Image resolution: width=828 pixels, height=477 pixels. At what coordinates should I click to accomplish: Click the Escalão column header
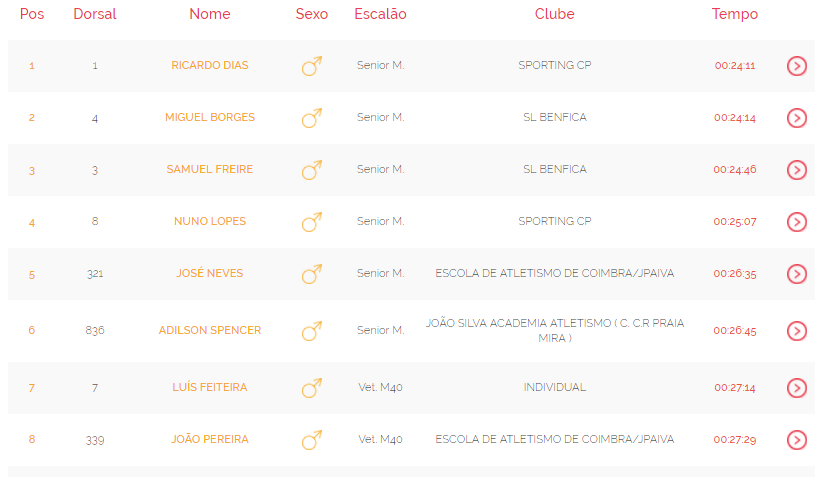coord(380,14)
